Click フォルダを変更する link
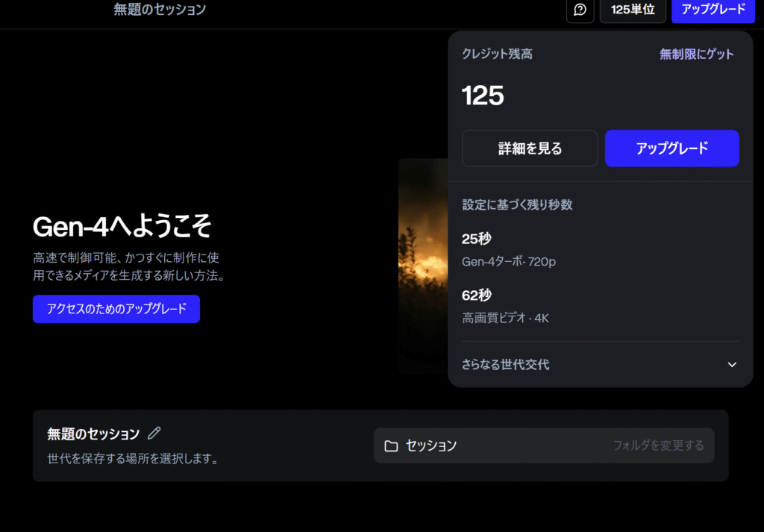Image resolution: width=764 pixels, height=532 pixels. click(658, 445)
